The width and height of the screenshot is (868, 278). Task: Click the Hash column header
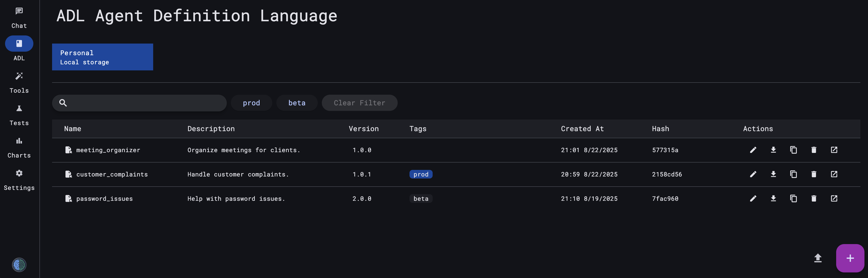[660, 129]
